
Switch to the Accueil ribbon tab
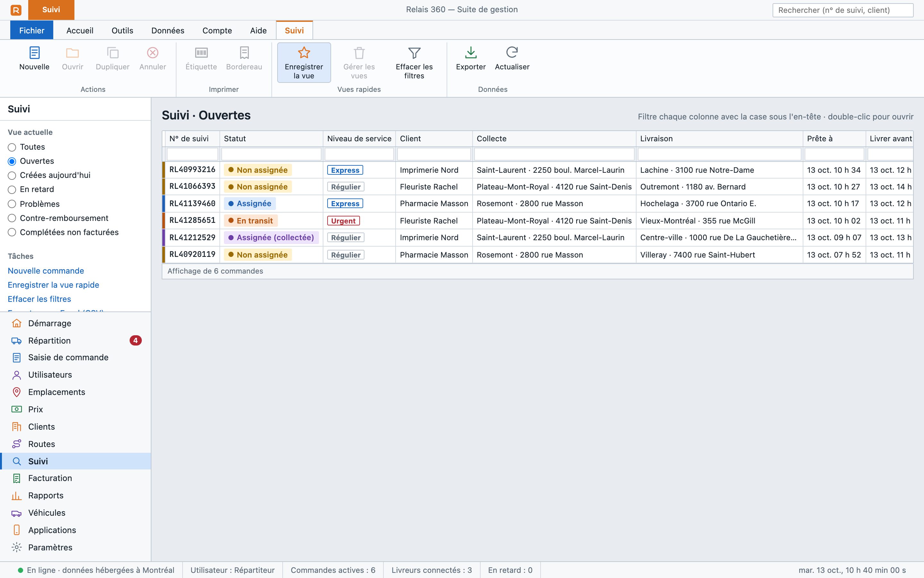pos(80,31)
